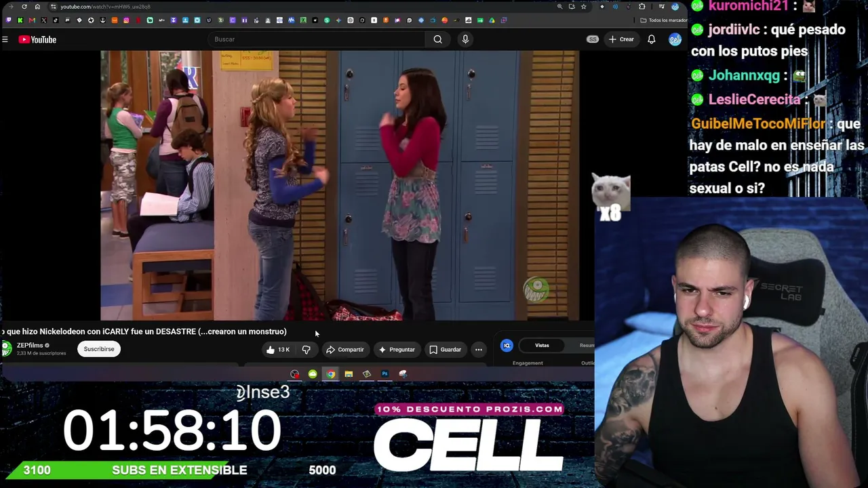Click the Preguntar button
868x488 pixels.
point(397,350)
